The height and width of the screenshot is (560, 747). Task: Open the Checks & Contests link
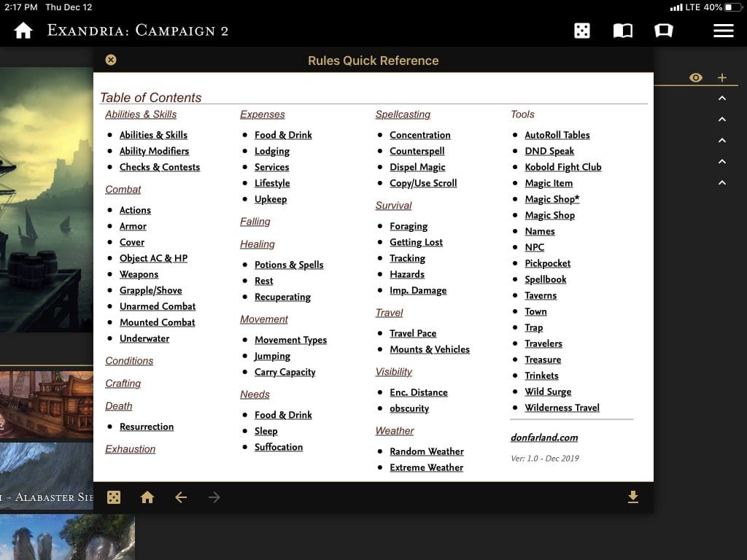pos(160,167)
